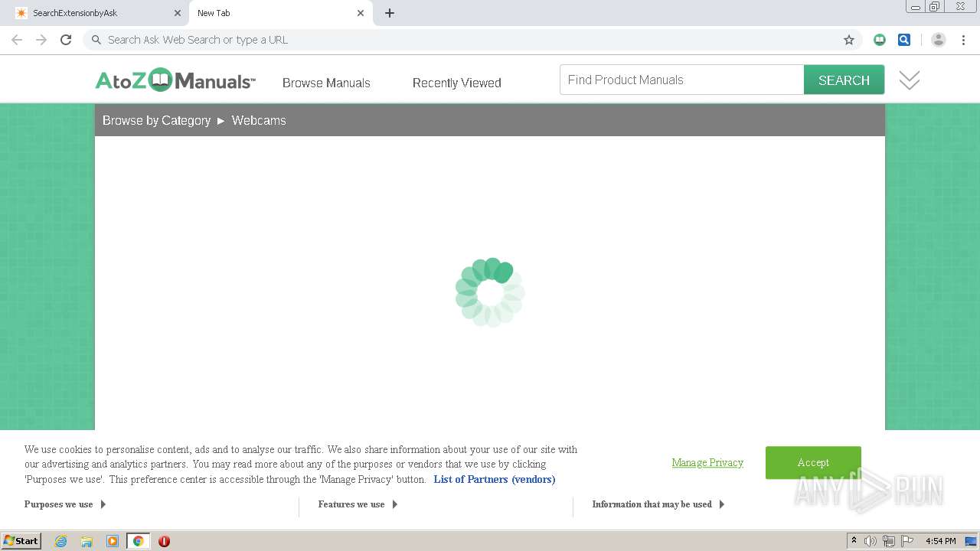Expand Information that may be used section

click(658, 504)
